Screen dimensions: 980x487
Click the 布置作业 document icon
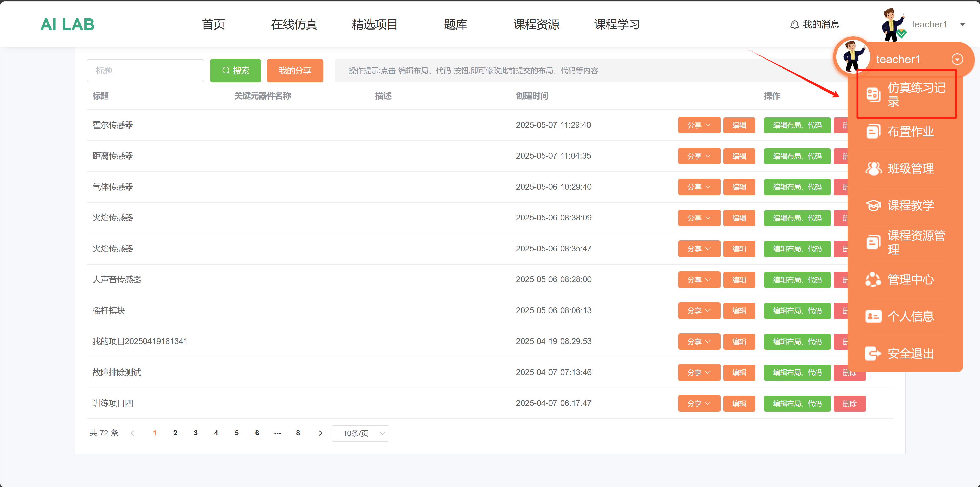873,132
